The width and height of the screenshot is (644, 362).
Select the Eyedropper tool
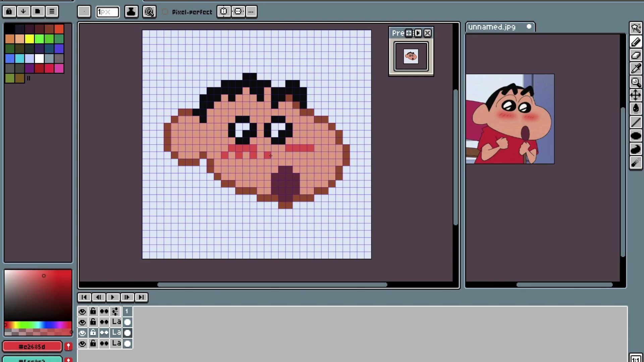click(x=636, y=69)
